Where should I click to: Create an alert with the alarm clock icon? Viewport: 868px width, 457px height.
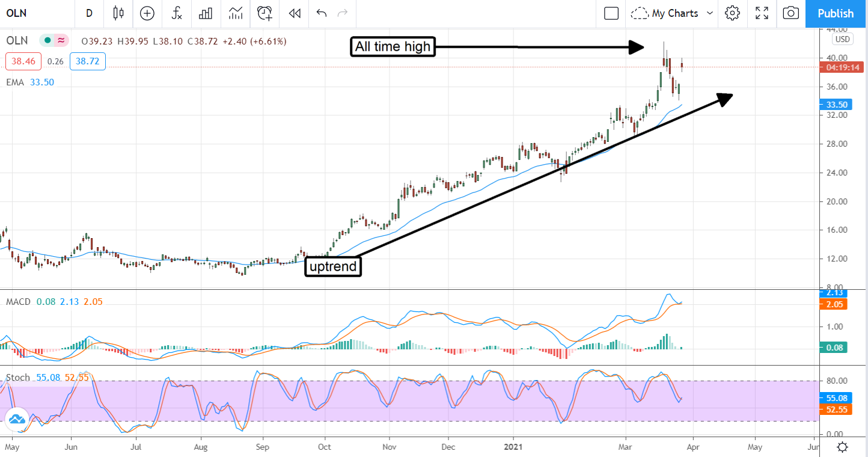tap(264, 13)
